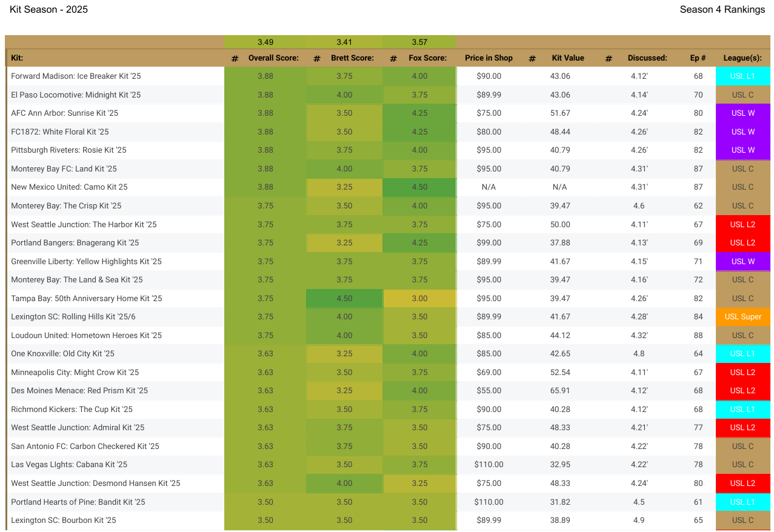This screenshot has height=532, width=774.
Task: Select the Kit Value column header
Action: 568,58
